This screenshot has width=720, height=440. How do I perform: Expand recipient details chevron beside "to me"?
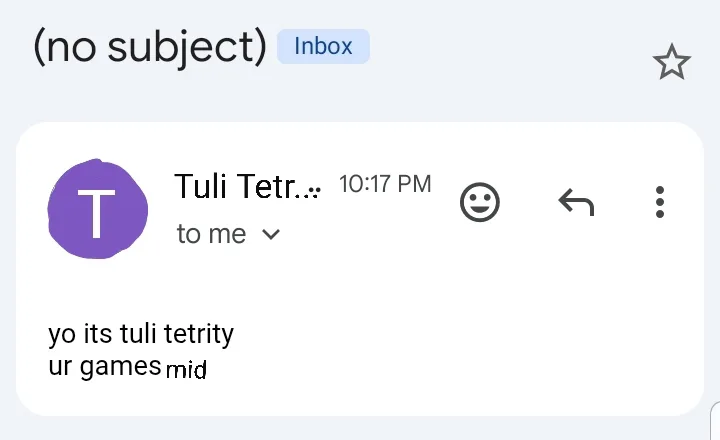tap(270, 235)
